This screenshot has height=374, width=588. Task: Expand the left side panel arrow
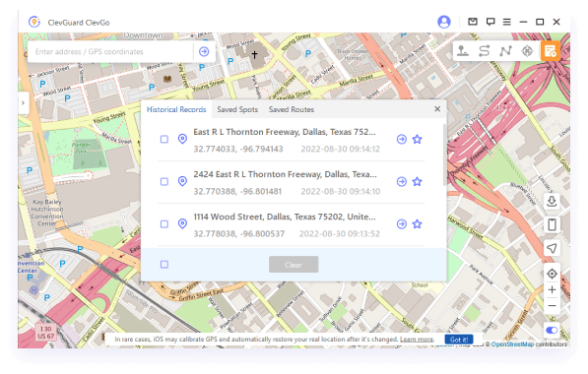click(23, 102)
